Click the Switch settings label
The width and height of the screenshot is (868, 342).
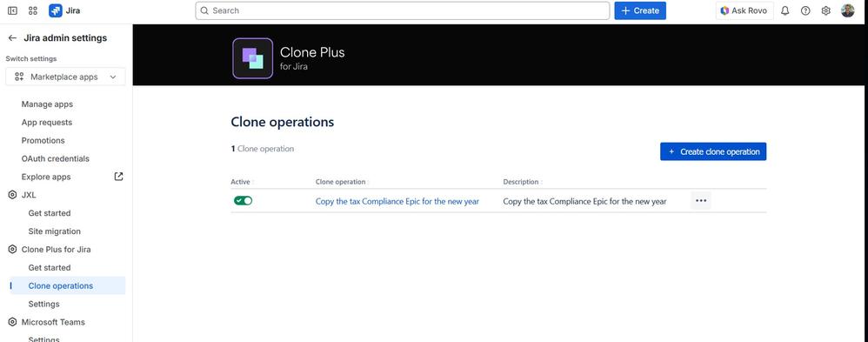[x=31, y=59]
